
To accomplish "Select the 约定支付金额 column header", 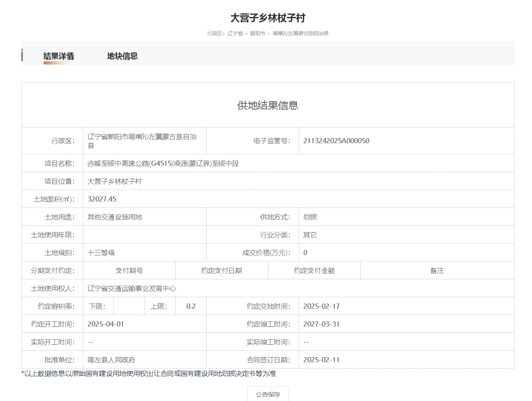I will point(314,270).
